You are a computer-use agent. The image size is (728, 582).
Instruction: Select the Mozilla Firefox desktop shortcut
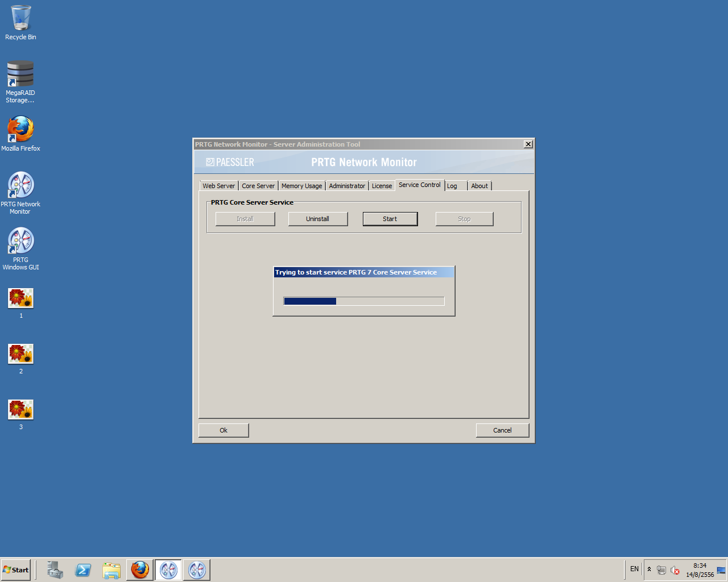click(x=20, y=134)
